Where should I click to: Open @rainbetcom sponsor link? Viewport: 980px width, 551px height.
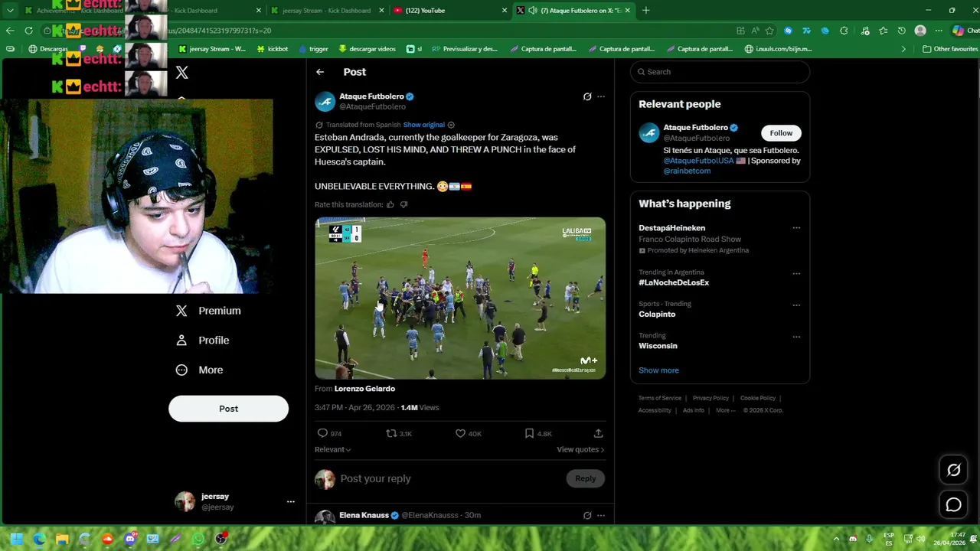point(687,171)
